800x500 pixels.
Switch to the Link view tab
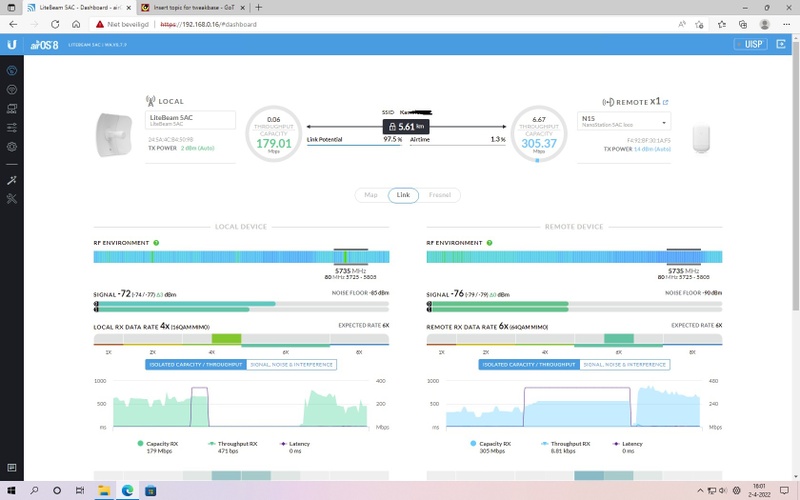(403, 195)
